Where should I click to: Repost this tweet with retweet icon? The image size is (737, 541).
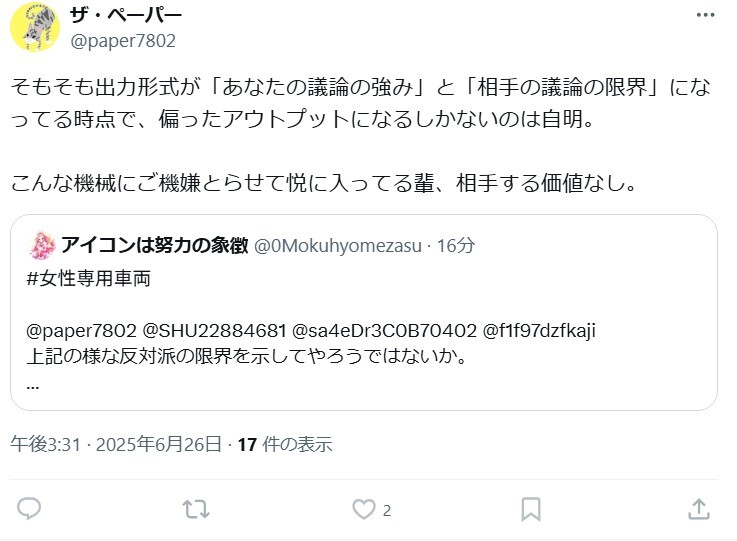tap(196, 510)
